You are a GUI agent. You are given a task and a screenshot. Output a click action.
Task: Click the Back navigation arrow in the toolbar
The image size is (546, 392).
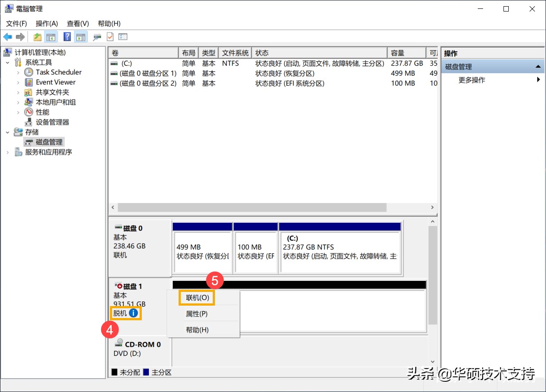tap(8, 37)
